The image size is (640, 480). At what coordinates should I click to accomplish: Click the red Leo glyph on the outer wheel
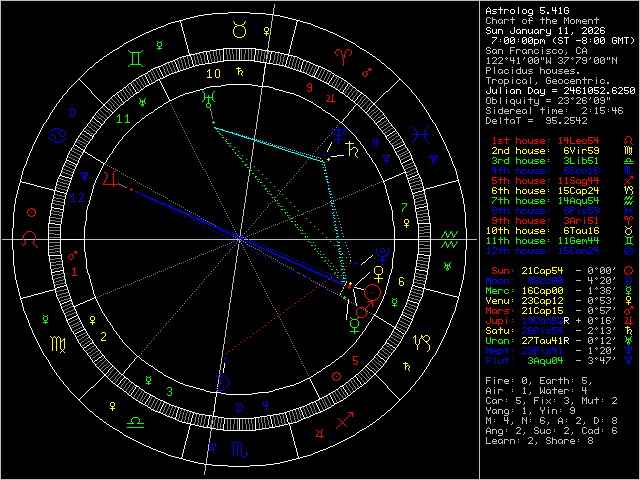[30, 240]
